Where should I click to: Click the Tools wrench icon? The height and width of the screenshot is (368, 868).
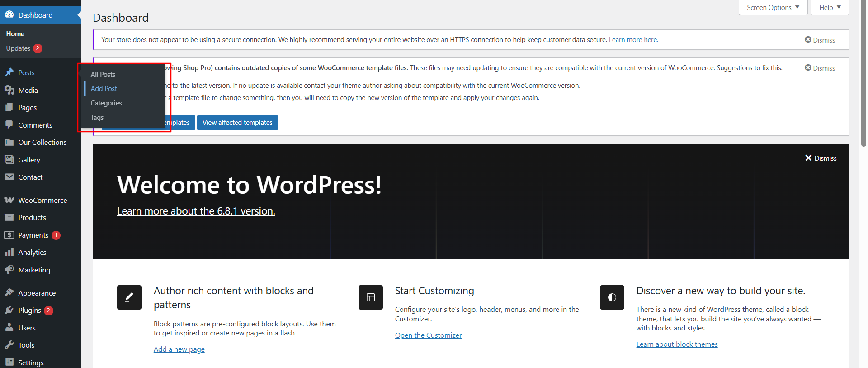[9, 345]
